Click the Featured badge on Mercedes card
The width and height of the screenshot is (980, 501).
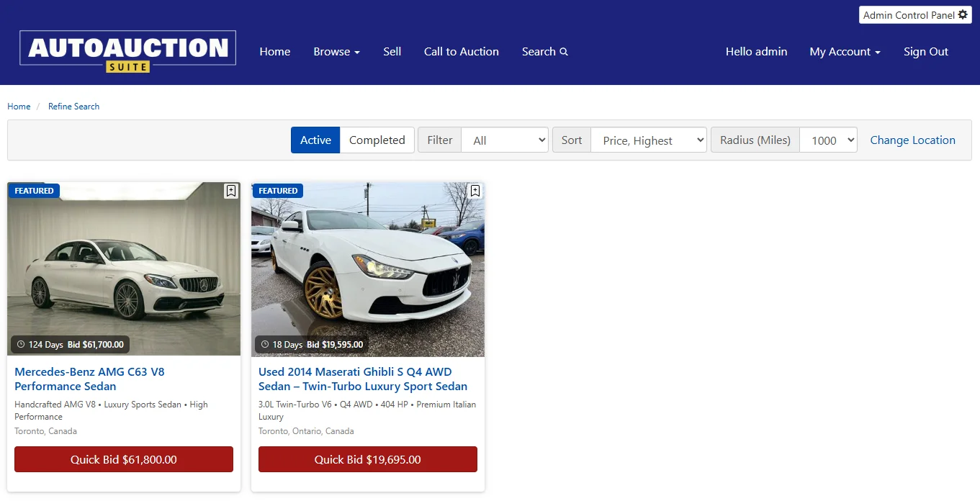(x=34, y=191)
